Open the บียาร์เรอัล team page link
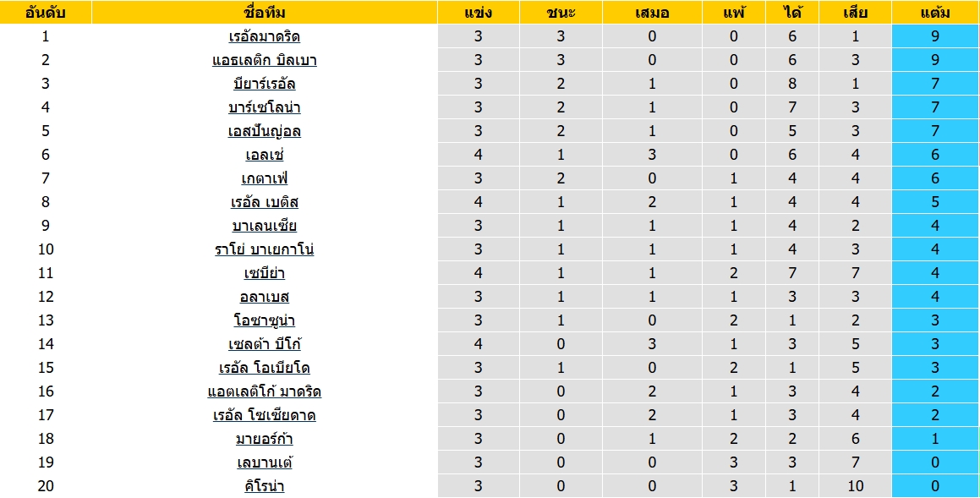 click(265, 84)
